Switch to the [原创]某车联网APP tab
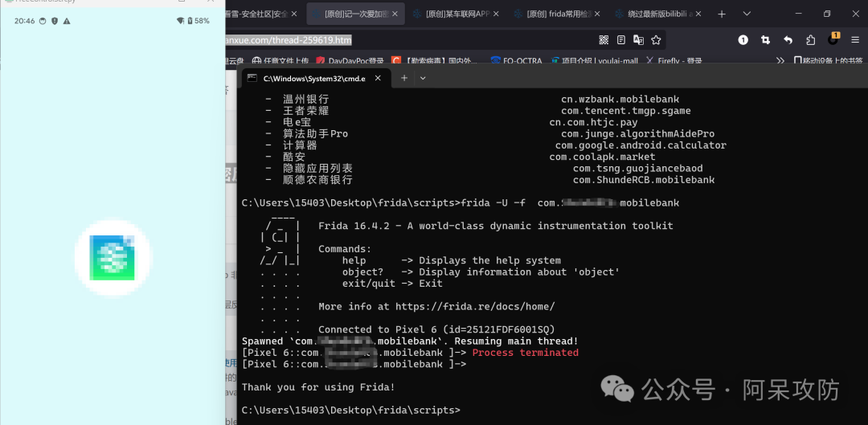868x425 pixels. pos(457,14)
